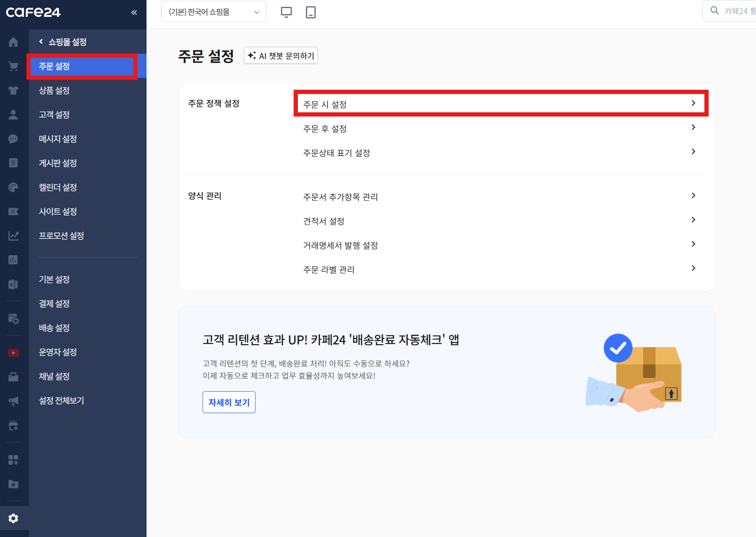Open the briefcase icon in sidebar
The image size is (756, 537).
click(x=13, y=377)
